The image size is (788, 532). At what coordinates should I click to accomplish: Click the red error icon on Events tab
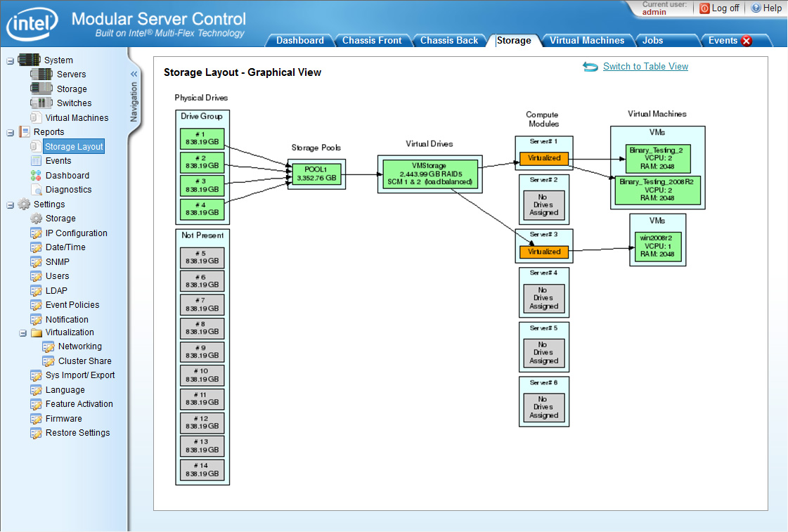click(x=747, y=41)
